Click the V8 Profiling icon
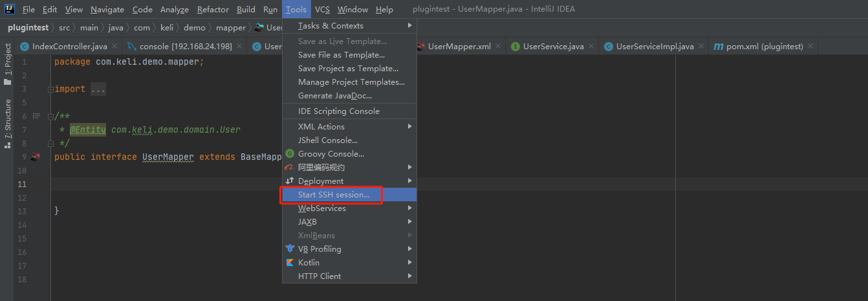The height and width of the screenshot is (301, 868). [x=290, y=249]
